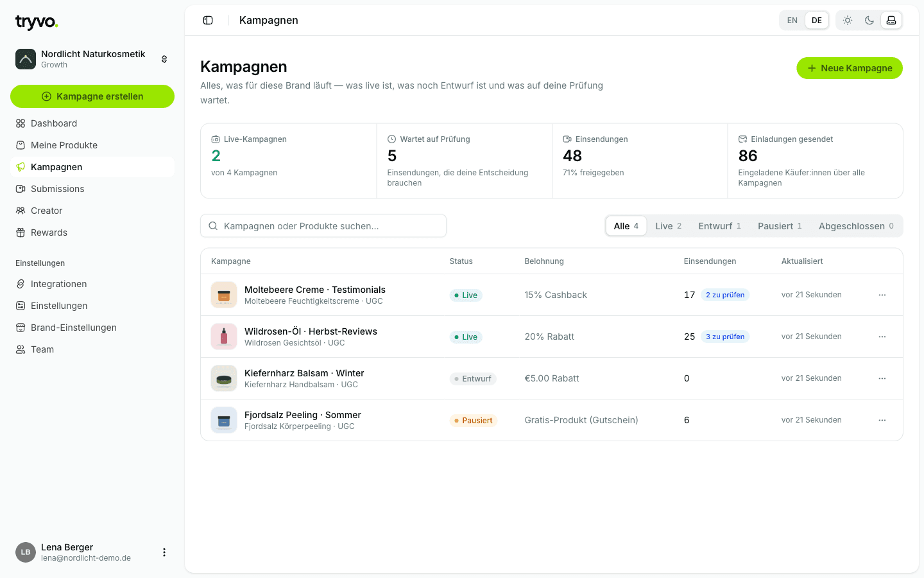Image resolution: width=924 pixels, height=578 pixels.
Task: Open row actions for Moltebeere Creme
Action: pyautogui.click(x=882, y=295)
